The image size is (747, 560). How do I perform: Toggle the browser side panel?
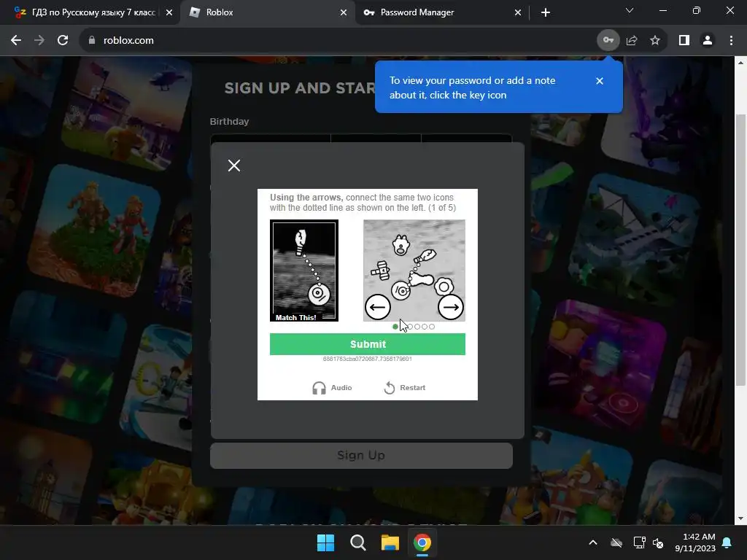(684, 41)
